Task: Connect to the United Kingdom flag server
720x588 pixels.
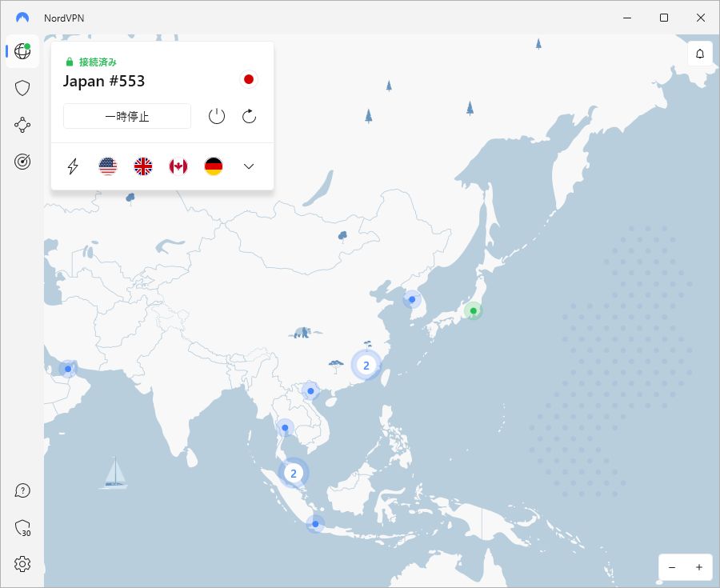Action: point(143,166)
